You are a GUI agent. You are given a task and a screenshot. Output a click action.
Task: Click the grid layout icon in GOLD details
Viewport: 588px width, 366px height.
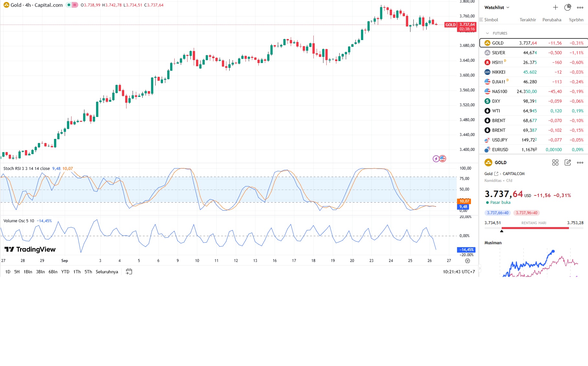click(x=555, y=162)
